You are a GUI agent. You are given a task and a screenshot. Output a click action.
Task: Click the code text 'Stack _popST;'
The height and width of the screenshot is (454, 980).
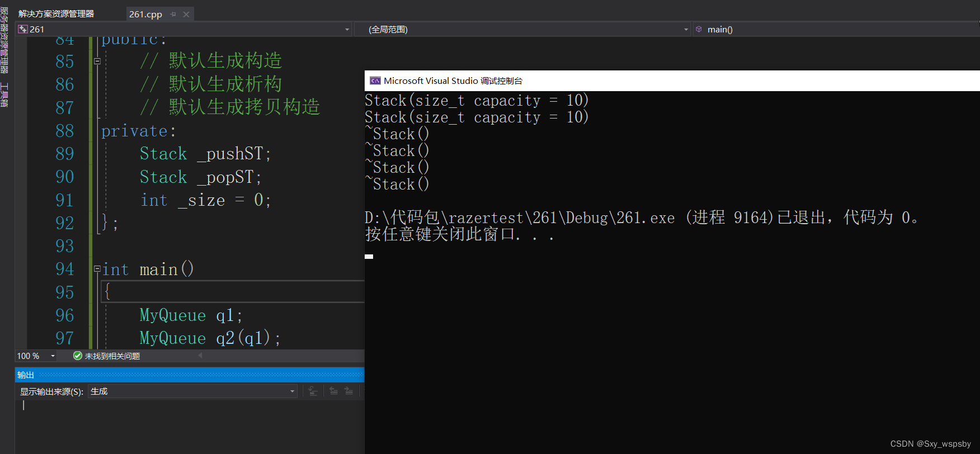pos(201,177)
